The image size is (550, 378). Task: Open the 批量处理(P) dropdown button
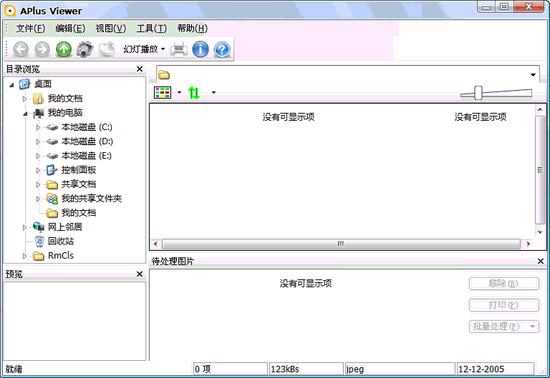[504, 326]
